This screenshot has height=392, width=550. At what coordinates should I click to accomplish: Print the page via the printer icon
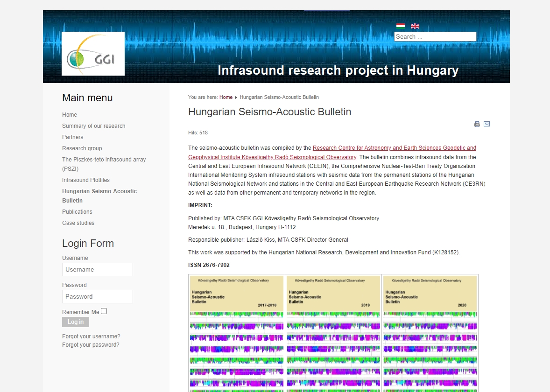[x=477, y=124]
